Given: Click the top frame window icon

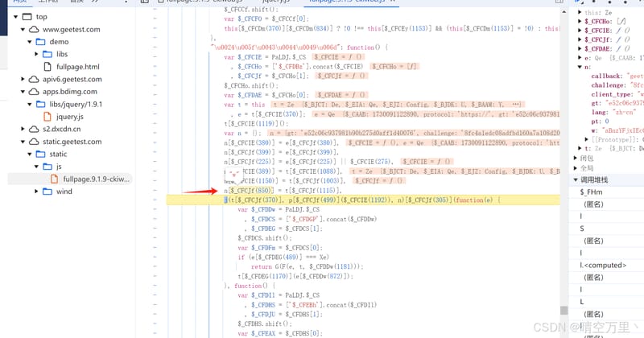Looking at the screenshot, I should click(x=27, y=17).
